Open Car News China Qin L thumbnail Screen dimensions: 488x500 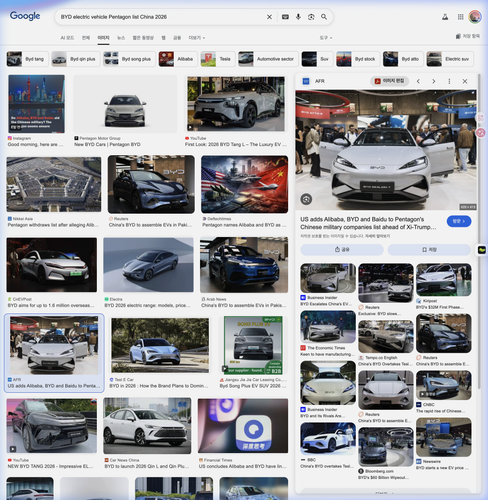147,426
